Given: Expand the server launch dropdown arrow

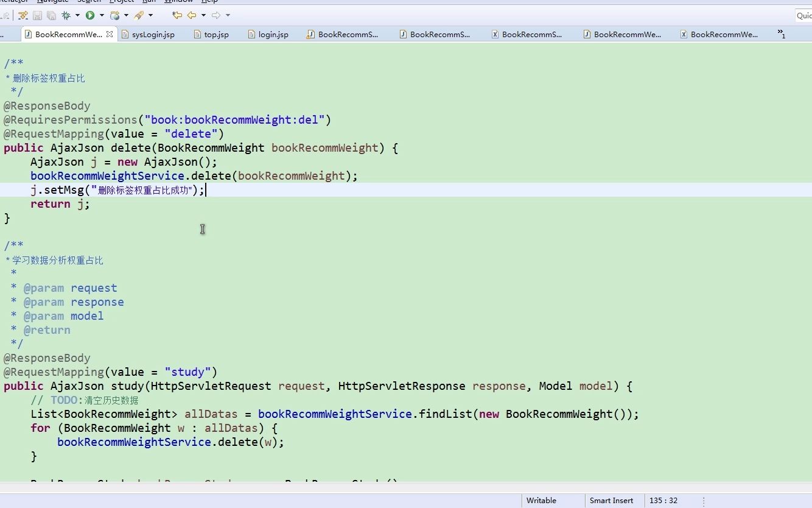Looking at the screenshot, I should 127,15.
